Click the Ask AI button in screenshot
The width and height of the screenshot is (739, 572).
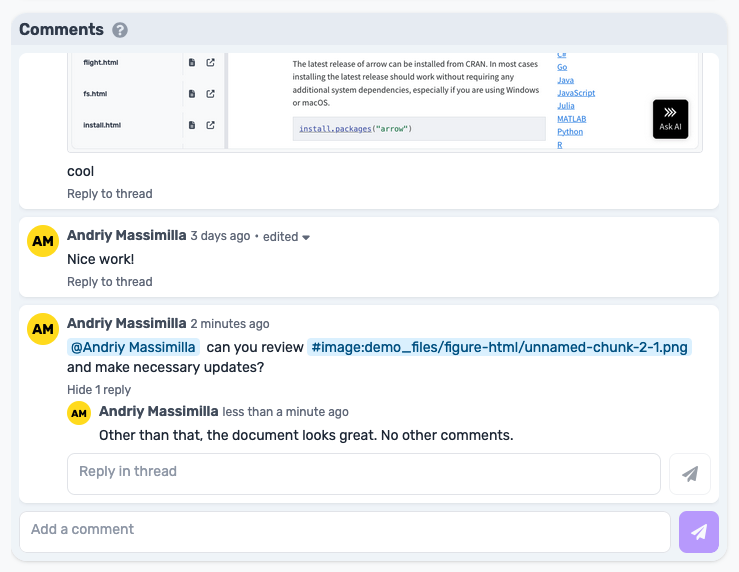[x=670, y=119]
